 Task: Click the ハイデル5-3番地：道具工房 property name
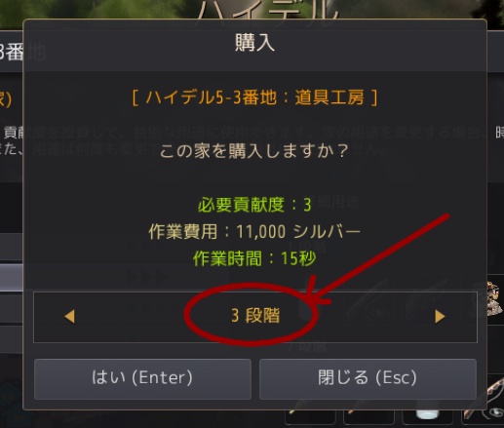tap(254, 97)
